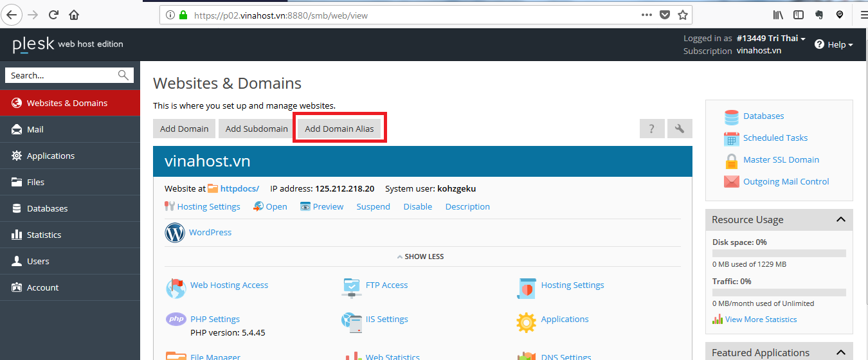
Task: Open the page actions three-dot menu
Action: point(647,14)
